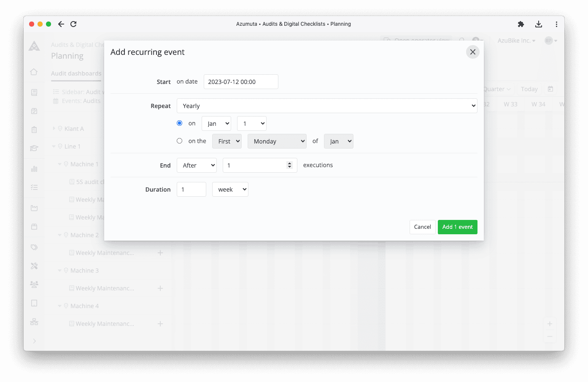588x382 pixels.
Task: Open the Monday weekday dropdown
Action: 277,141
